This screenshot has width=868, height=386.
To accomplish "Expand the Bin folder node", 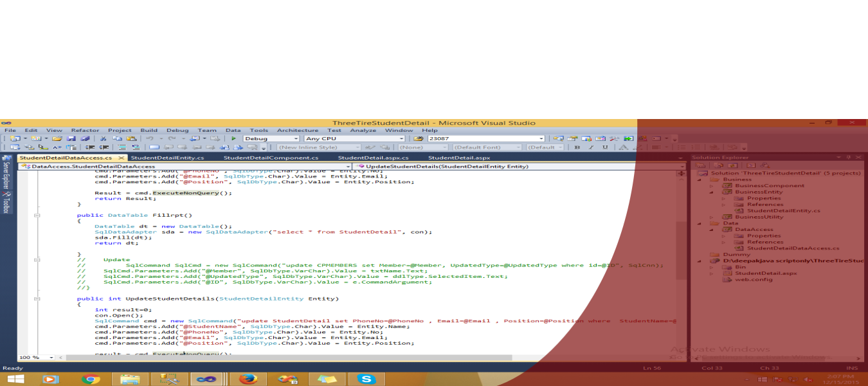I will tap(711, 267).
